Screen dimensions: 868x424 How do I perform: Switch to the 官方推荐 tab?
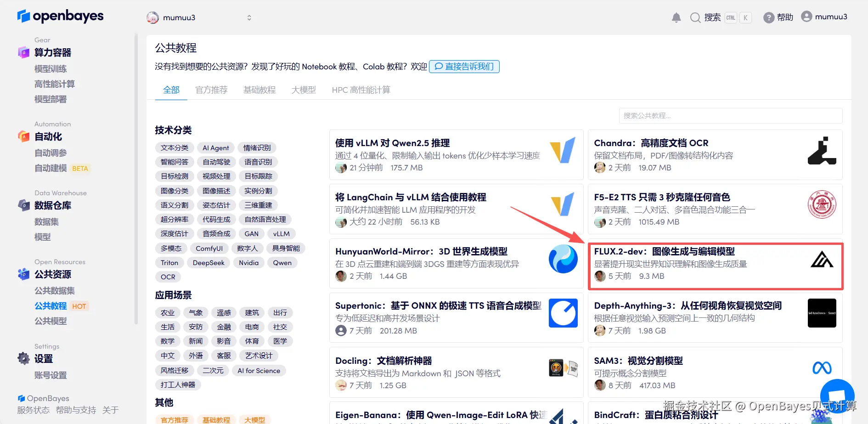tap(211, 90)
